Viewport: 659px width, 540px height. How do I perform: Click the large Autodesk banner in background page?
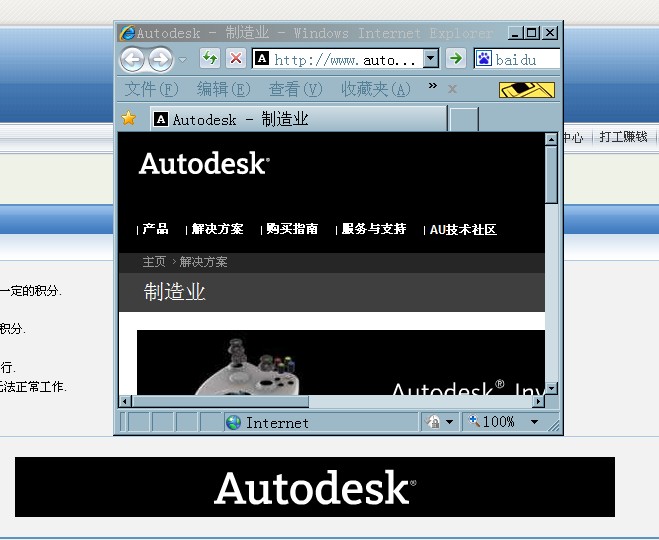pos(315,487)
